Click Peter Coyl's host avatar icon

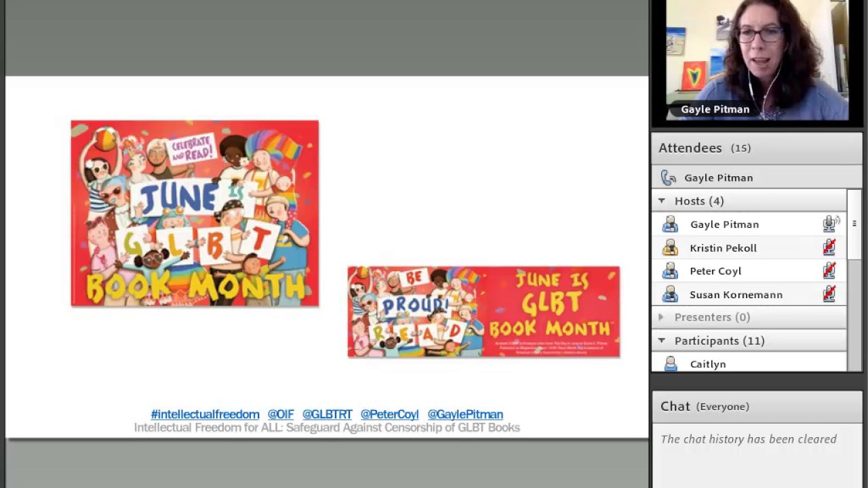pyautogui.click(x=670, y=271)
